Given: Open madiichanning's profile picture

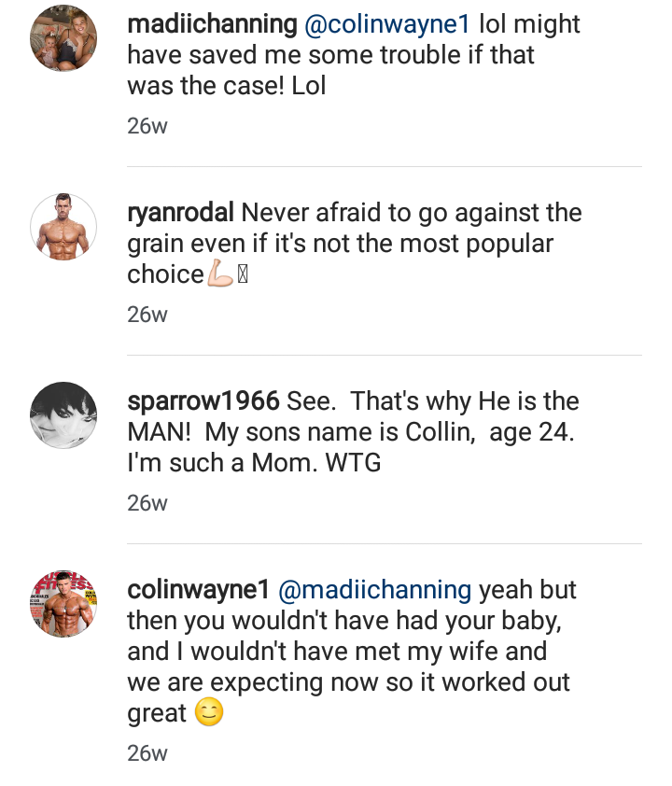Looking at the screenshot, I should pyautogui.click(x=63, y=38).
